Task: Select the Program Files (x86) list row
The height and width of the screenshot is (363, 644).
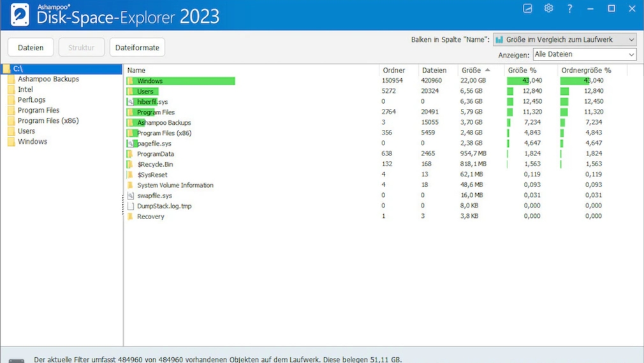Action: click(x=376, y=133)
